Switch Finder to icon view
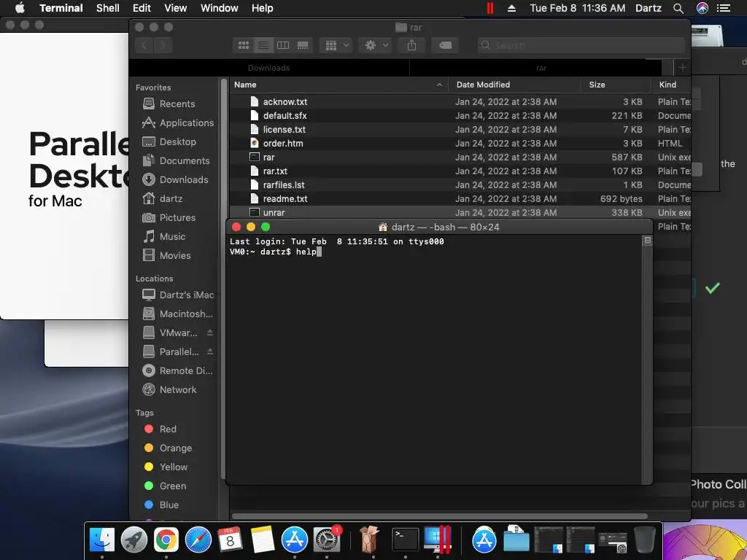 point(244,45)
